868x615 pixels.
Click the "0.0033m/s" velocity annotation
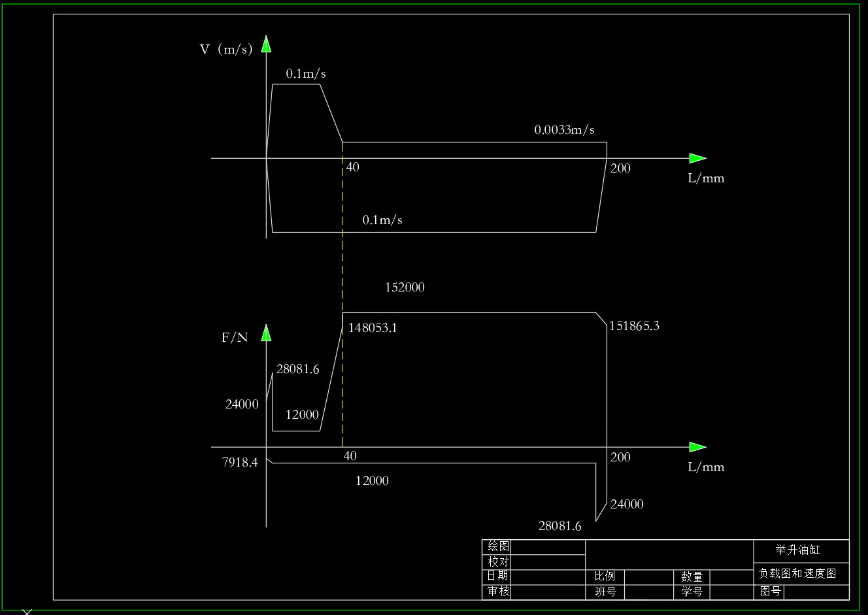[564, 130]
